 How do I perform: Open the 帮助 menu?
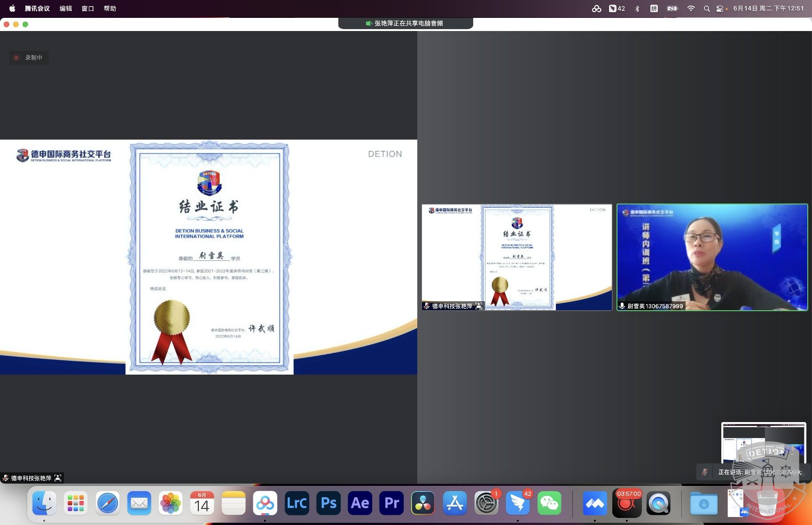click(110, 8)
